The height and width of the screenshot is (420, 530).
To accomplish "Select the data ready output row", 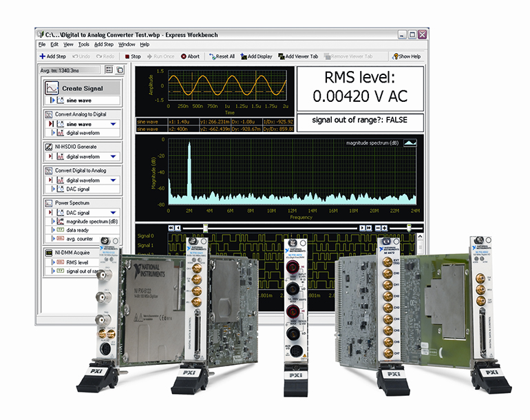I will pyautogui.click(x=83, y=230).
